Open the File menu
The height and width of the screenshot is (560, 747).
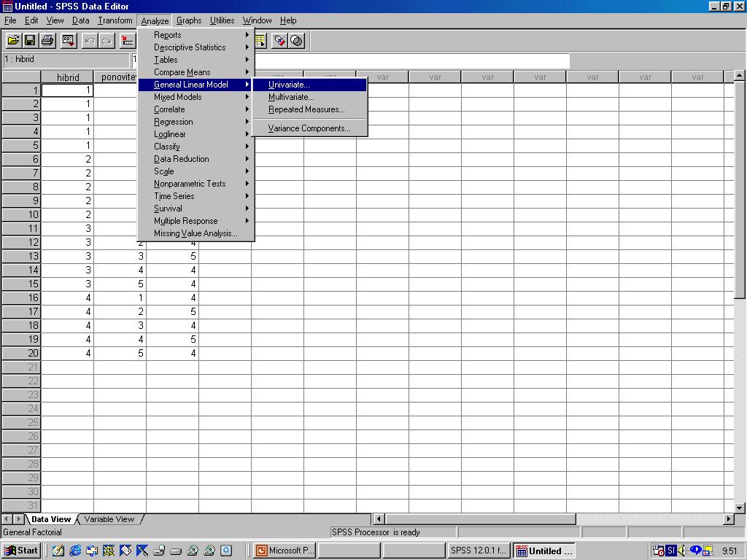[10, 20]
